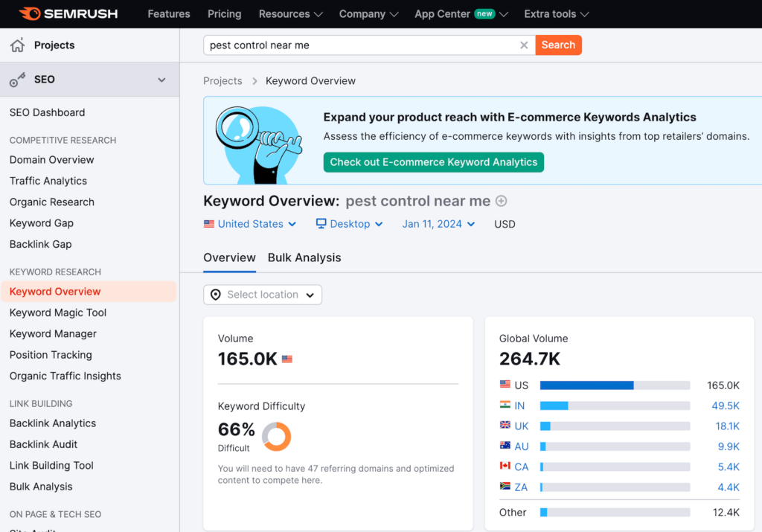The image size is (762, 532).
Task: Click the UK flag in Global Volume
Action: click(505, 425)
